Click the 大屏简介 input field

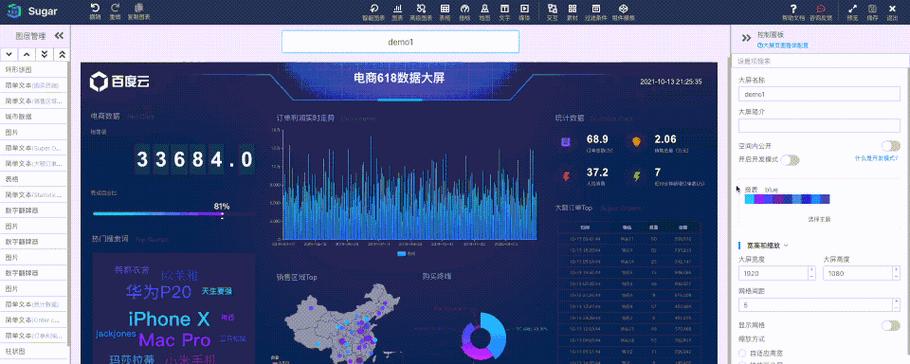[819, 125]
